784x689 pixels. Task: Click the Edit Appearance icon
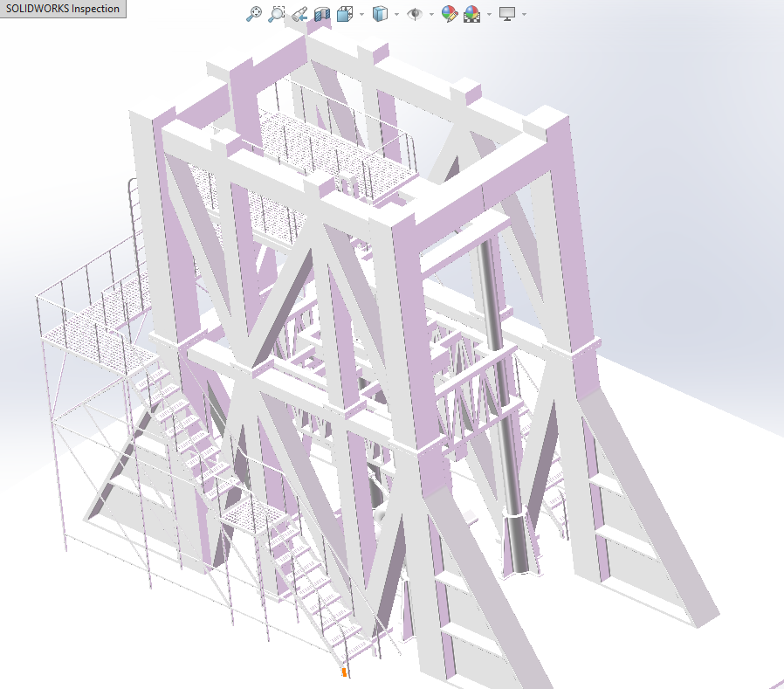(x=450, y=14)
